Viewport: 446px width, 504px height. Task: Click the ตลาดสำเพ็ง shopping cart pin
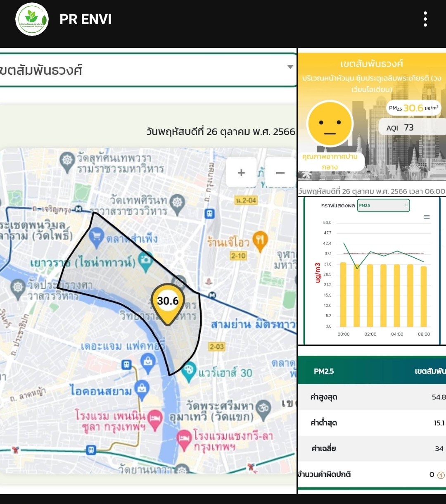(96, 238)
